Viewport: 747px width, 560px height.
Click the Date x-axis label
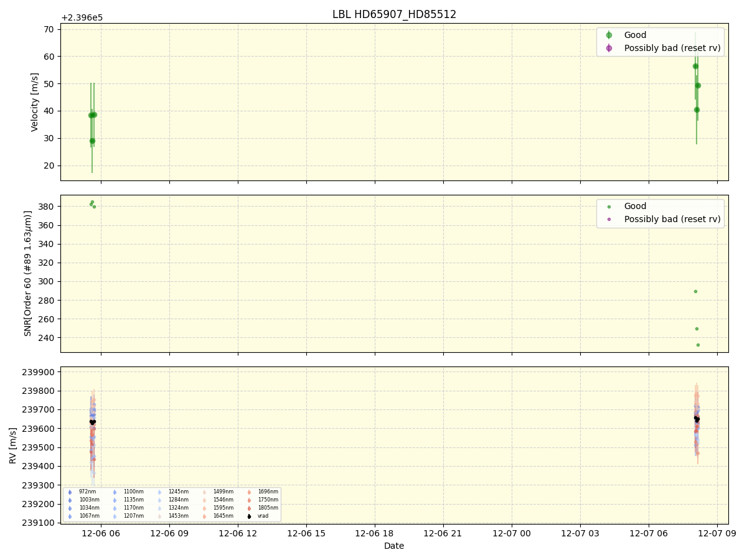(x=394, y=546)
